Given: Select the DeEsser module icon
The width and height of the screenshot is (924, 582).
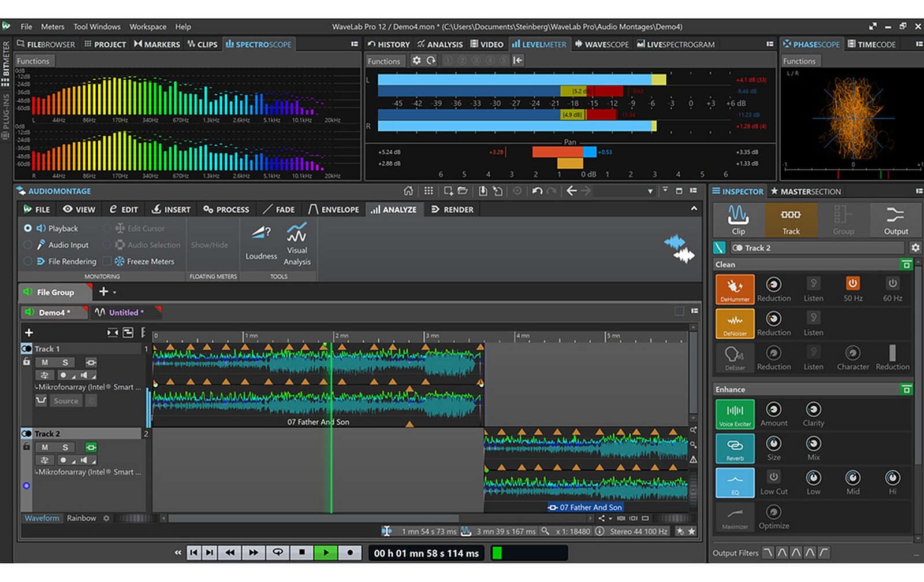Looking at the screenshot, I should [735, 357].
